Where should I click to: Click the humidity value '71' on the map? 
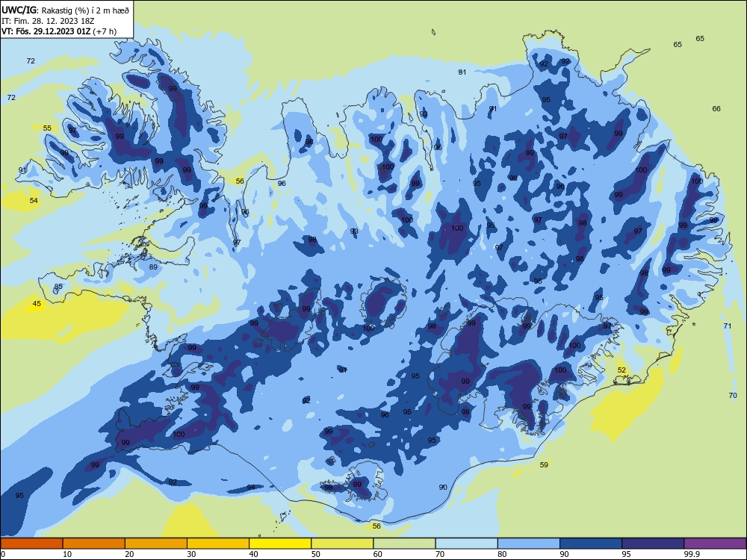728,326
